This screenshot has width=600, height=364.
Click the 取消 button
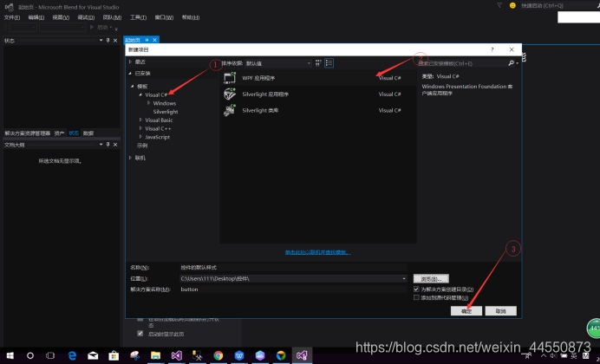[500, 311]
